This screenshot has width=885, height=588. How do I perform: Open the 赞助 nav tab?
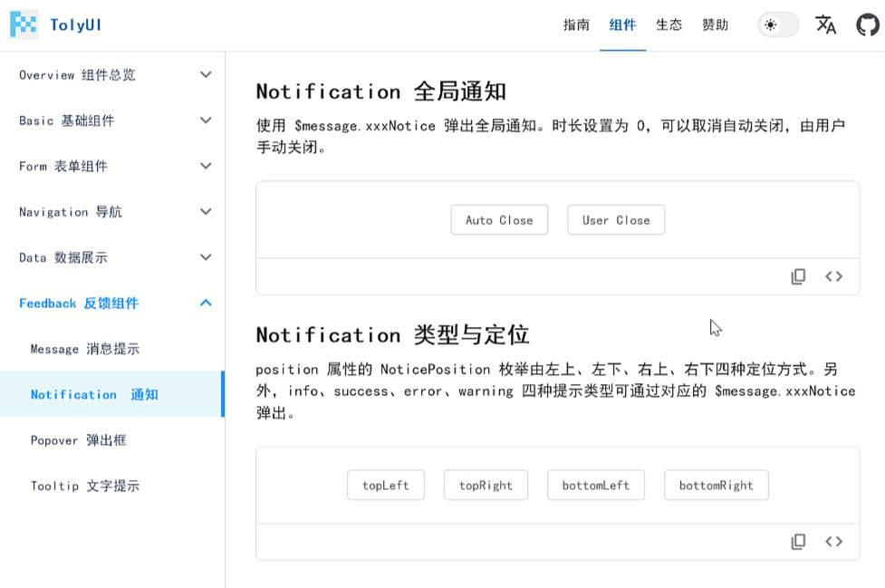click(715, 24)
